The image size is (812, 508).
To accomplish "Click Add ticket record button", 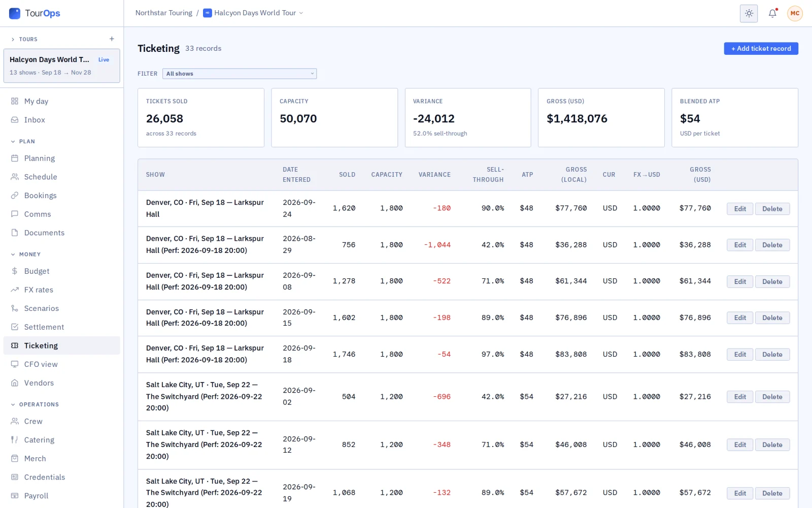I will click(761, 48).
